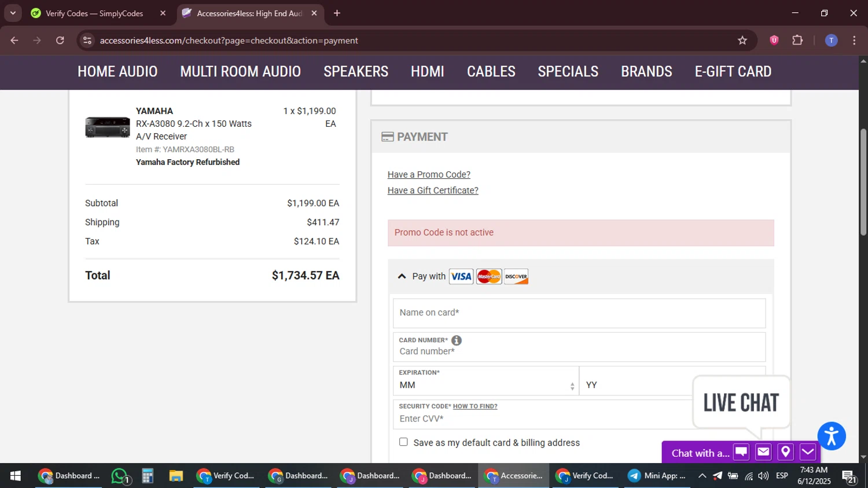868x488 pixels.
Task: Open the accessibility widget icon
Action: click(832, 436)
